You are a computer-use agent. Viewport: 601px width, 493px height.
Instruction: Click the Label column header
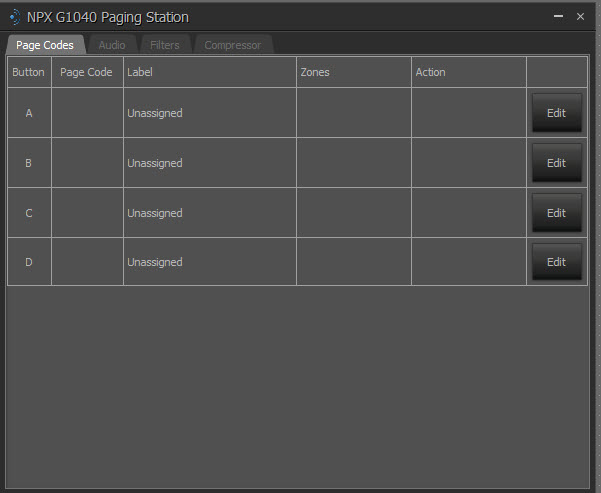pyautogui.click(x=140, y=72)
